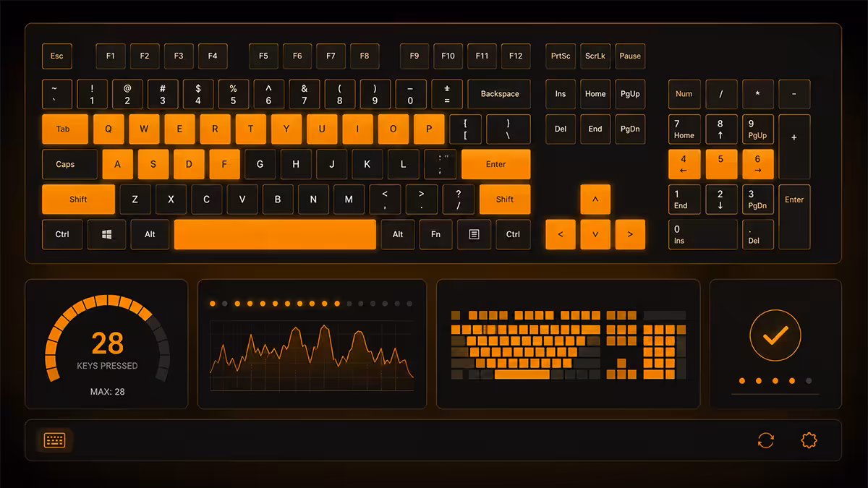This screenshot has width=868, height=488.
Task: Click the highlighted Tab key
Action: 65,129
